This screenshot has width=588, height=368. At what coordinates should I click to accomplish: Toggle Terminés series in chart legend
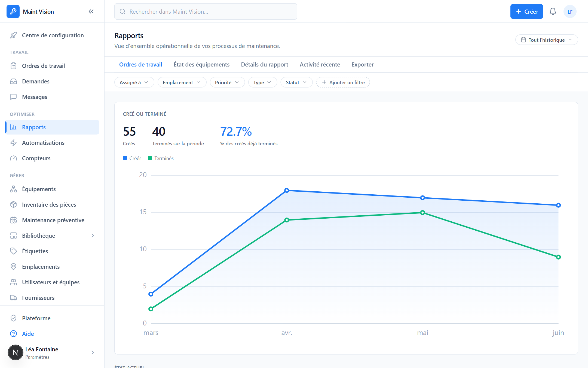point(161,158)
